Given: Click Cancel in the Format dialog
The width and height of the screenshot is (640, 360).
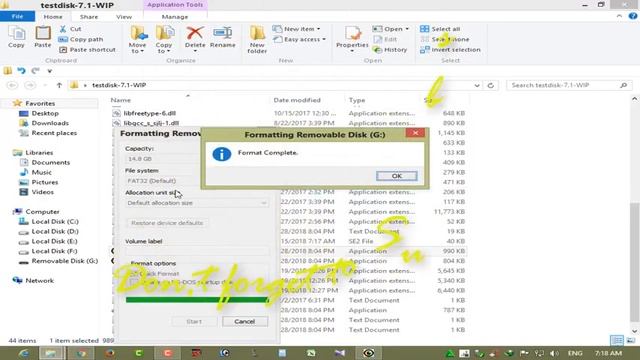Looking at the screenshot, I should (245, 322).
